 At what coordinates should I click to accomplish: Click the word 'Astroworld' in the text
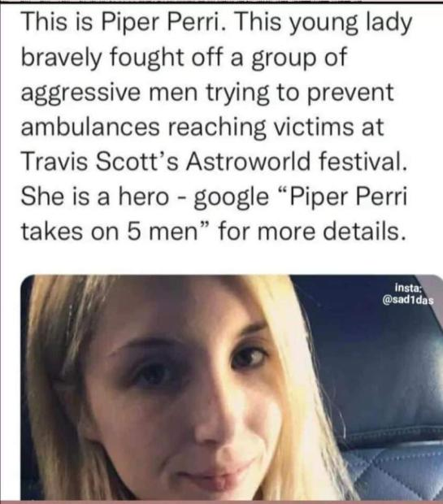(248, 161)
